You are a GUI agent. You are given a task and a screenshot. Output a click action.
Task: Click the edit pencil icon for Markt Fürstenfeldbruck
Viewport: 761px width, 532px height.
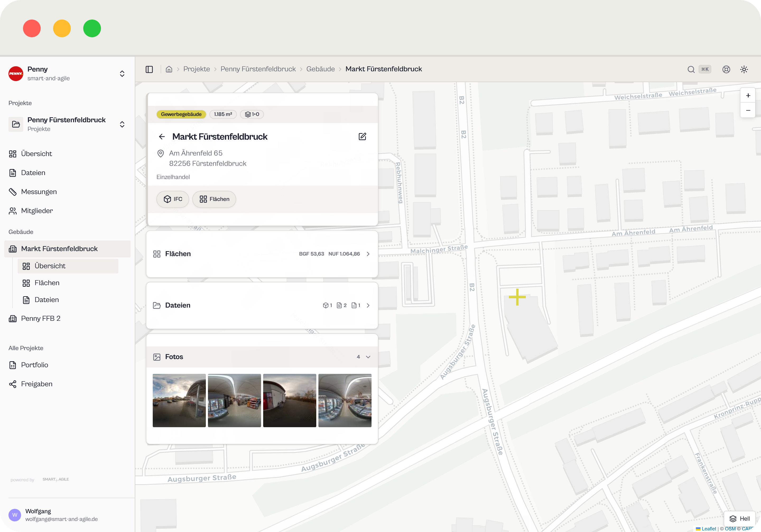tap(362, 136)
